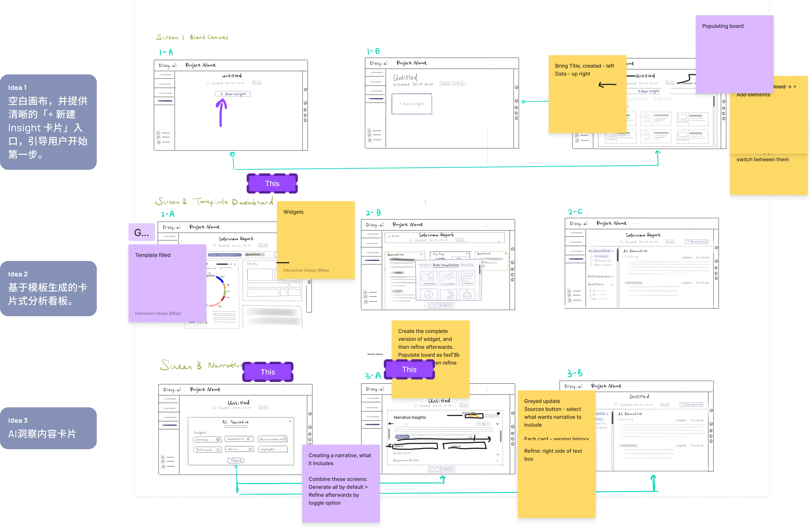This screenshot has height=530, width=812.
Task: Open the Data Visualization tab in widget popup
Action: [x=446, y=265]
